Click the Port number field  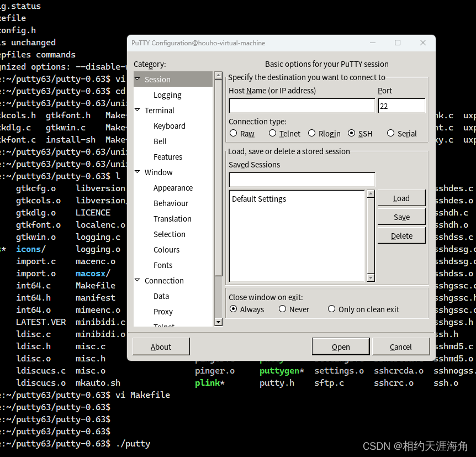click(401, 106)
